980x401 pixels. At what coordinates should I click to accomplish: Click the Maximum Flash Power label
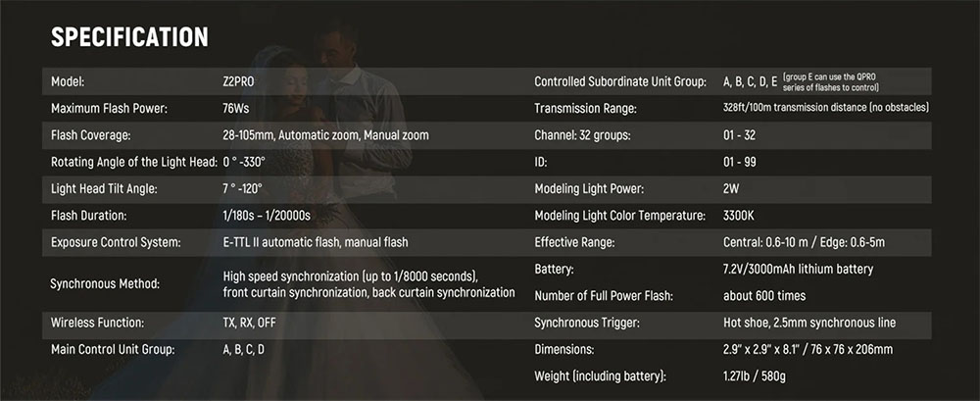pyautogui.click(x=110, y=108)
